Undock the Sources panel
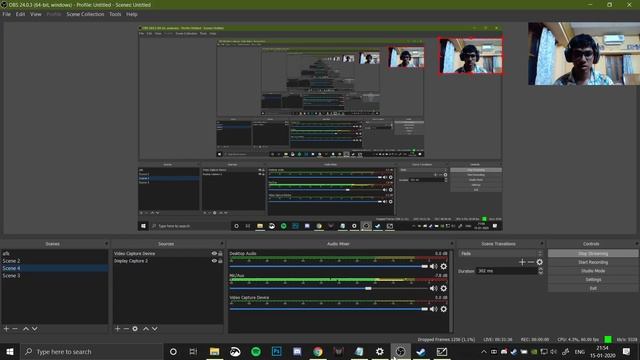The image size is (640, 360). tap(222, 244)
